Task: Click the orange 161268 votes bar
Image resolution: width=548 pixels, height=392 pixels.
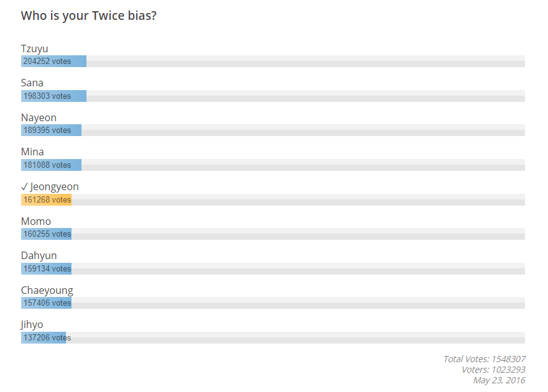Action: point(46,200)
